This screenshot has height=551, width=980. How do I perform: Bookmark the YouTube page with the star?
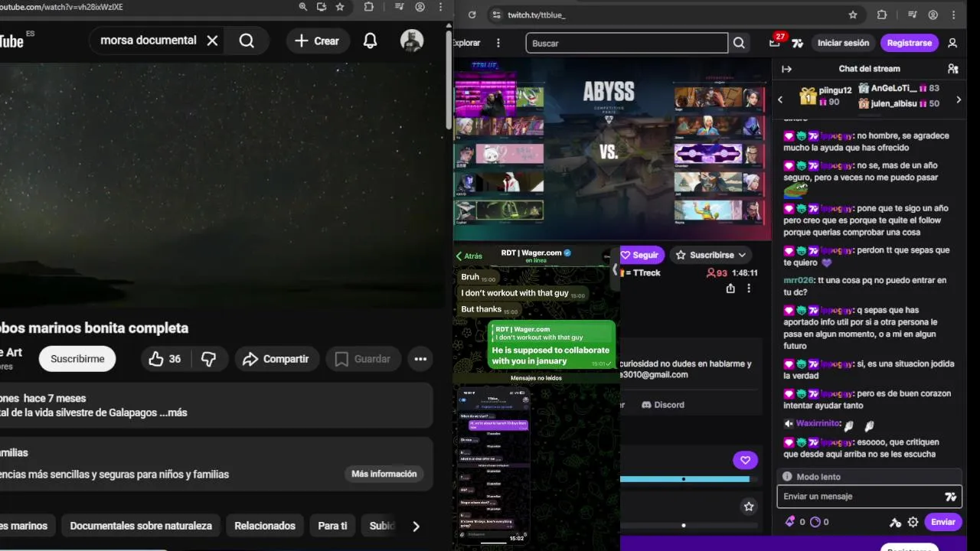coord(340,7)
